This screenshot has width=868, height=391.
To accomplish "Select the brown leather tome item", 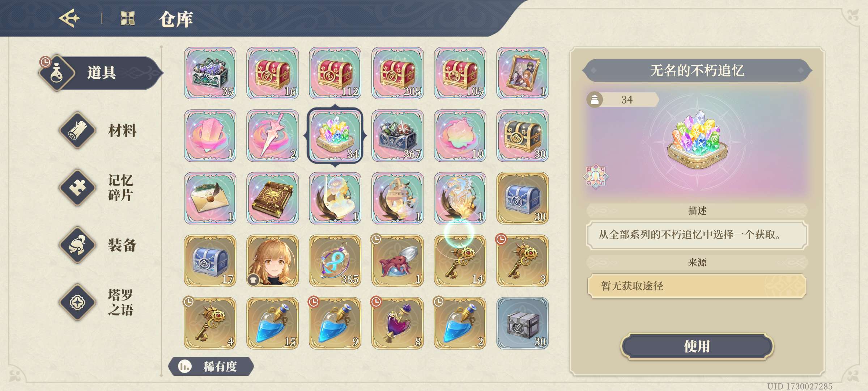I will pos(272,198).
